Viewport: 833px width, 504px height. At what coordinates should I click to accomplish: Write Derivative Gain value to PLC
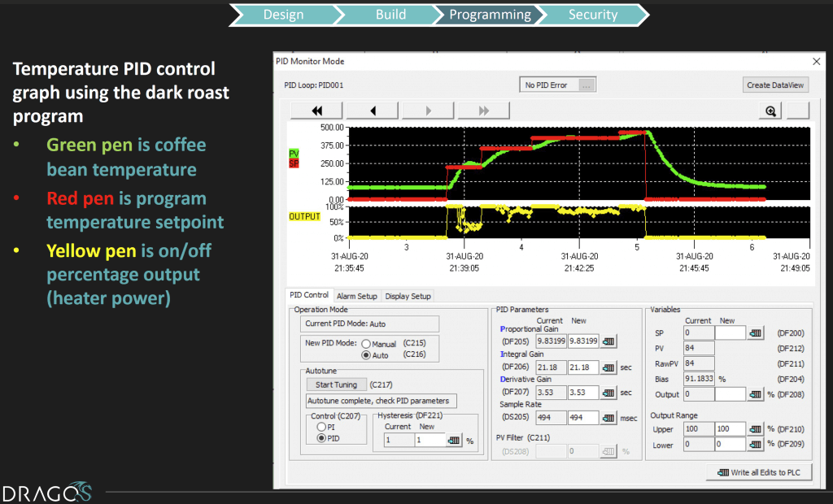pyautogui.click(x=609, y=393)
